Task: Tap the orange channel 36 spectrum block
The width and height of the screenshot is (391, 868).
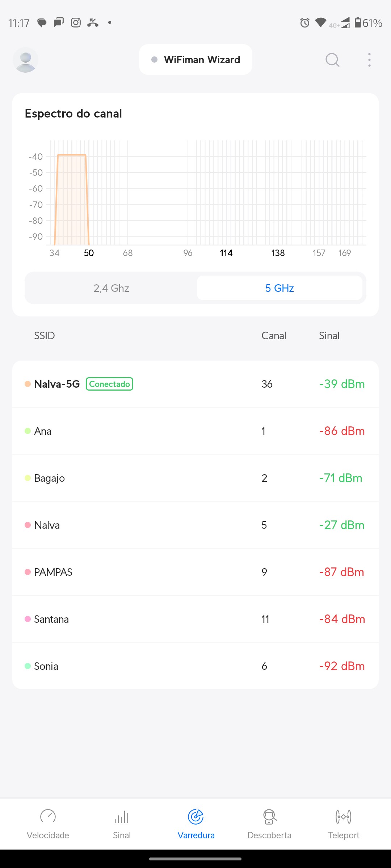Action: click(72, 199)
